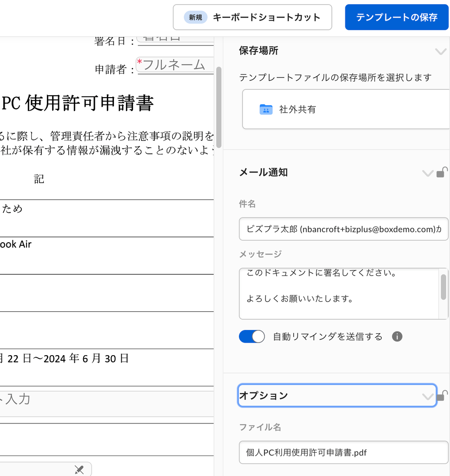Click the テンプレートの保存 button

[x=397, y=17]
